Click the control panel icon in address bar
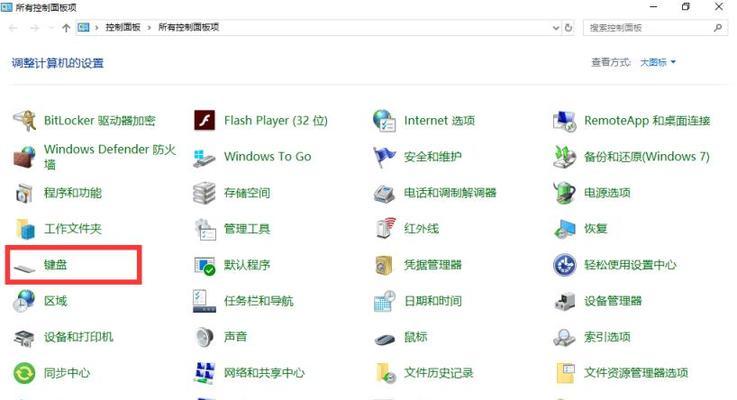The height and width of the screenshot is (400, 737). (84, 27)
